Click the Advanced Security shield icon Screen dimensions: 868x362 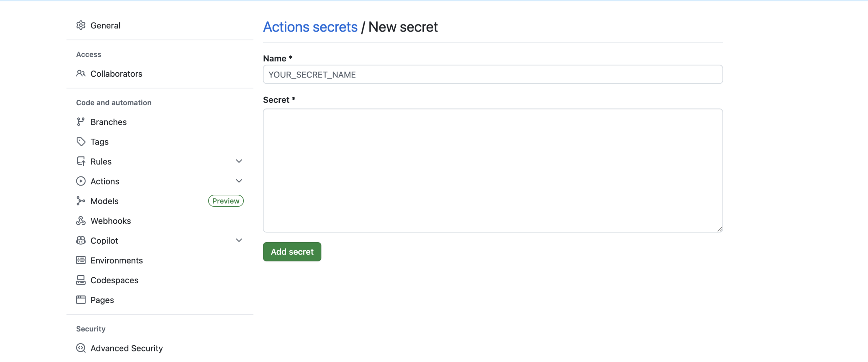click(81, 348)
